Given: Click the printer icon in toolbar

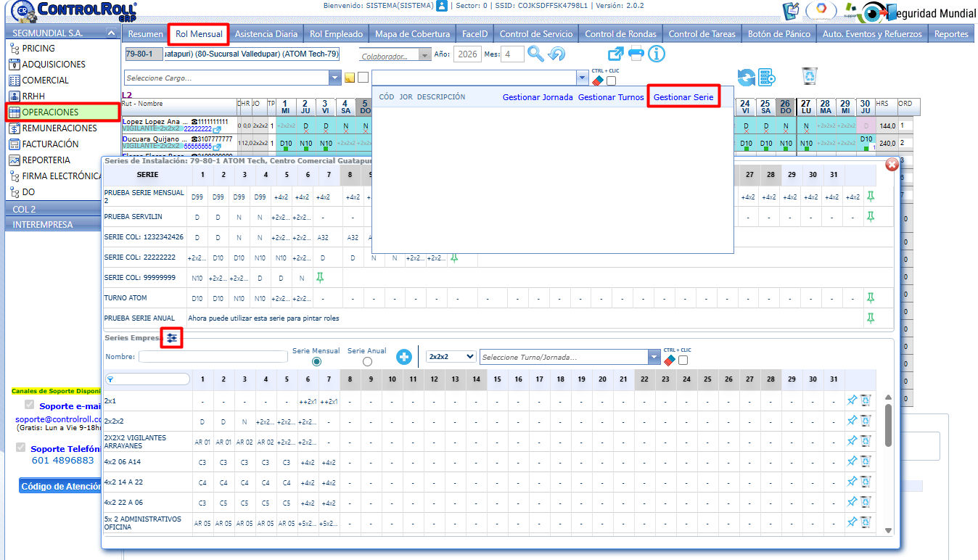Looking at the screenshot, I should point(636,54).
